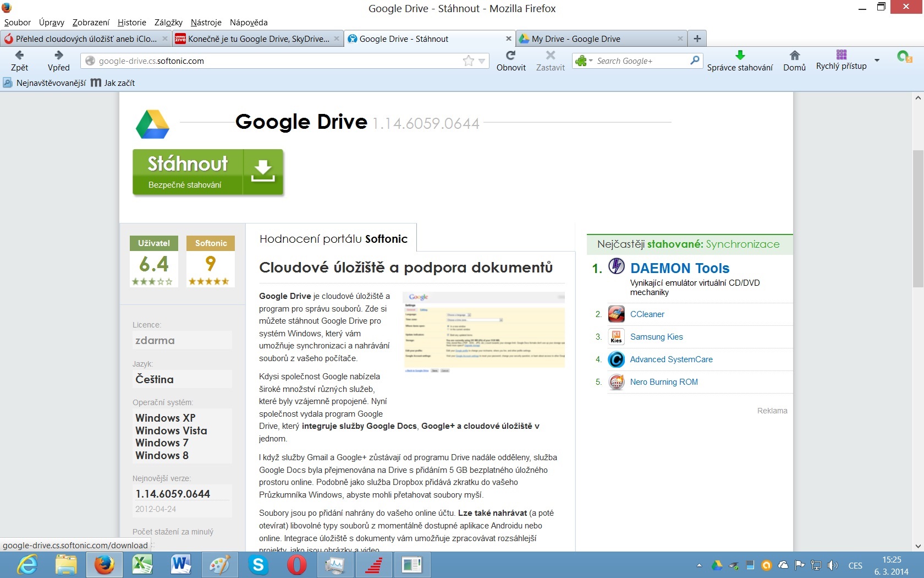Open the CCleaner link
The image size is (924, 578).
click(647, 314)
